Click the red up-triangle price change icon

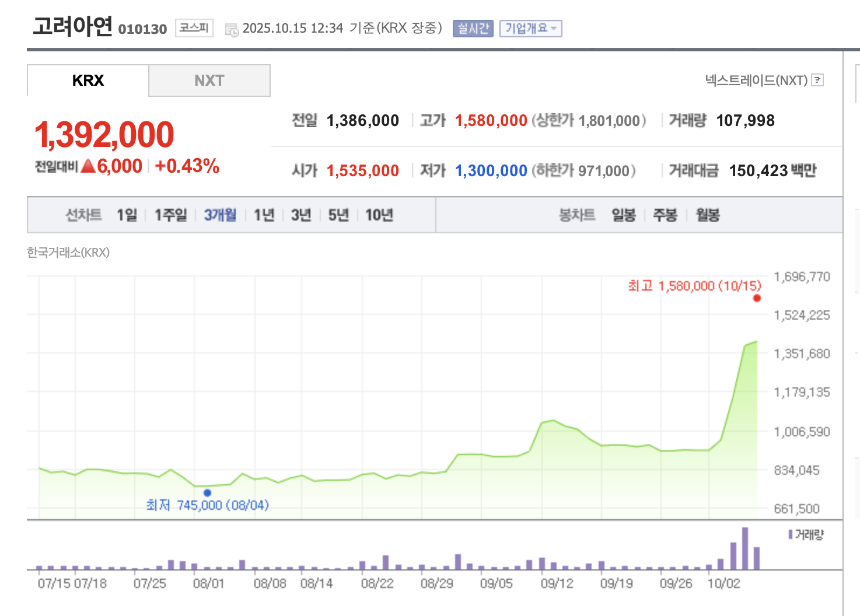click(88, 166)
